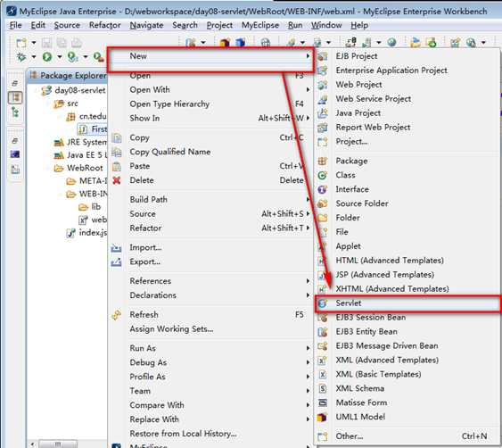Click the Other... wizard icon
Image resolution: width=502 pixels, height=448 pixels.
click(323, 436)
